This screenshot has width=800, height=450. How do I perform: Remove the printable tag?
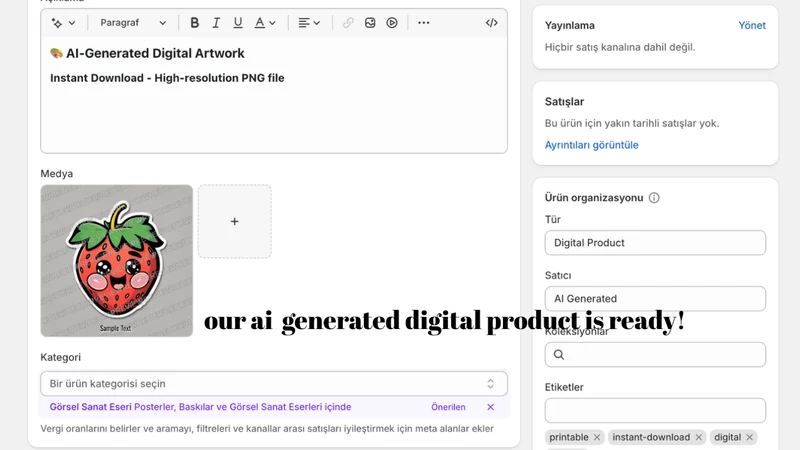597,437
